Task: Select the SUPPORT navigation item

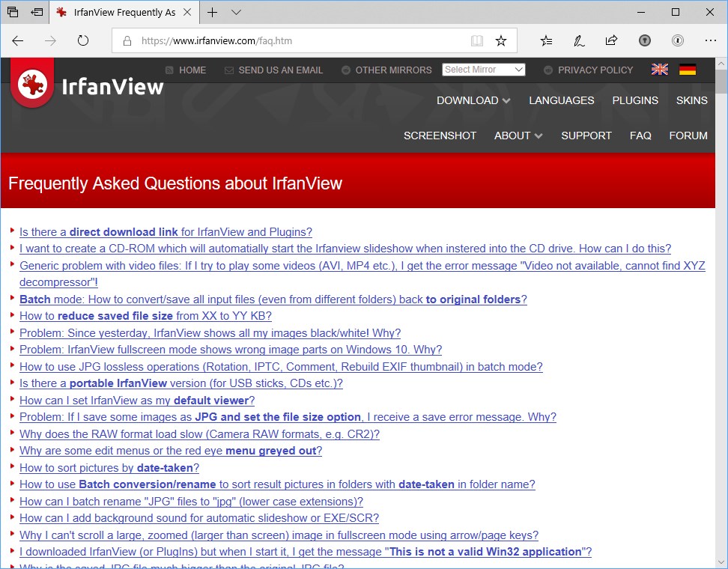Action: point(586,136)
